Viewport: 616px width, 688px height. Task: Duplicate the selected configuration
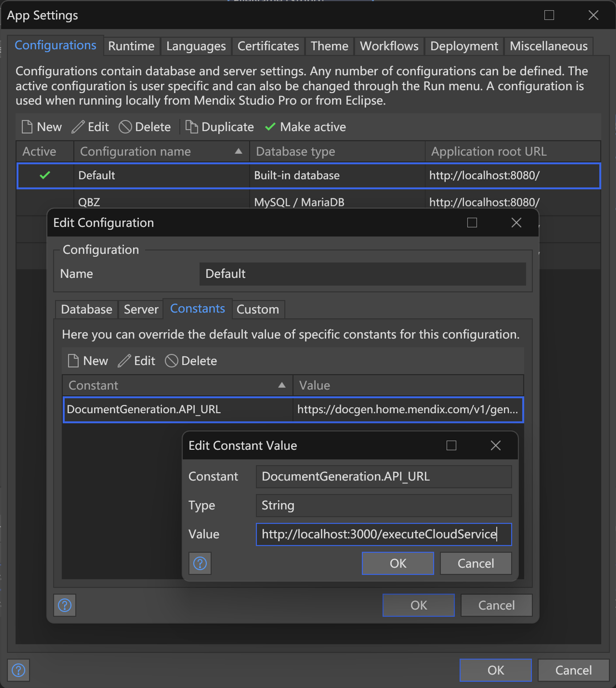220,127
